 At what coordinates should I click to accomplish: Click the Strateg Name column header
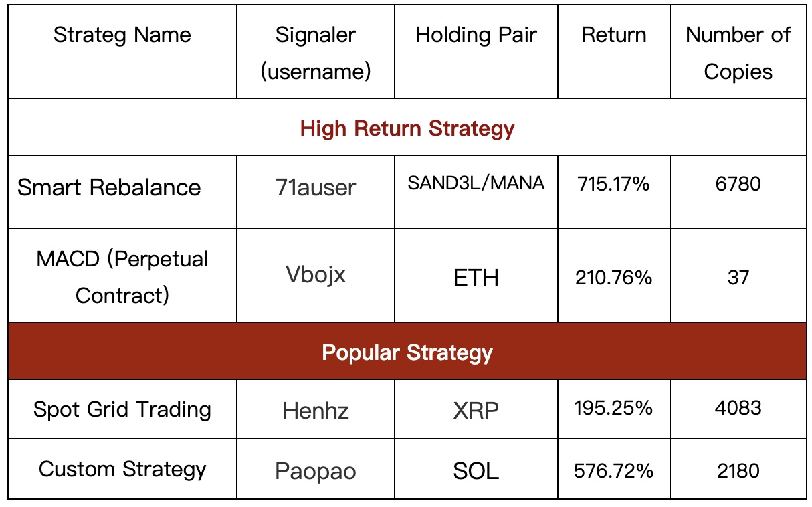(122, 35)
